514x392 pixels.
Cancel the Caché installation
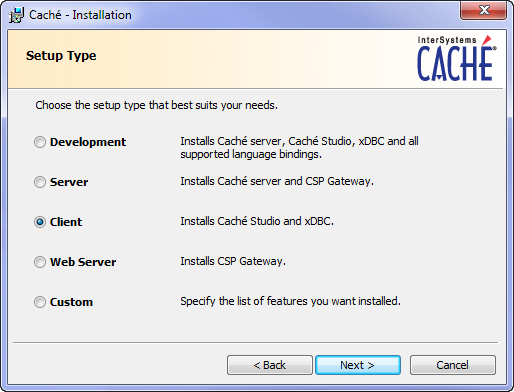tap(453, 365)
